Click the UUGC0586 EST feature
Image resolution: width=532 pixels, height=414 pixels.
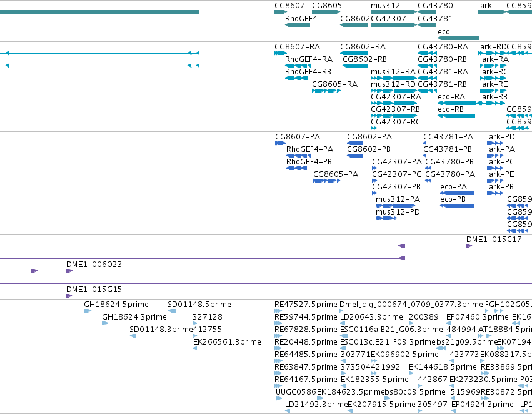(279, 398)
